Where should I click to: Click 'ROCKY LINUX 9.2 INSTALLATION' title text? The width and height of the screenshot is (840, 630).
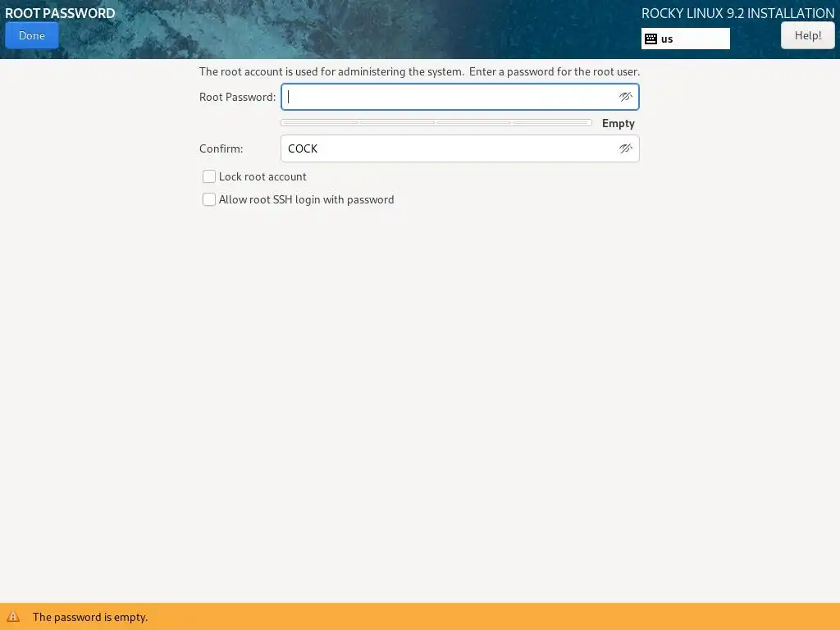(x=737, y=13)
